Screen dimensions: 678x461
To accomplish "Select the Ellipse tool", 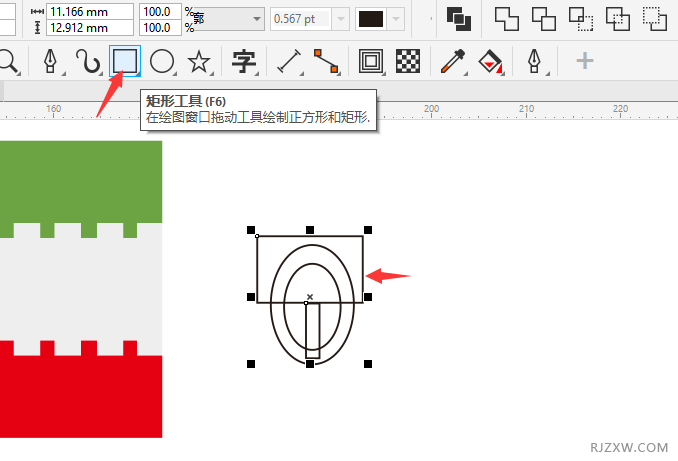I will click(x=162, y=61).
